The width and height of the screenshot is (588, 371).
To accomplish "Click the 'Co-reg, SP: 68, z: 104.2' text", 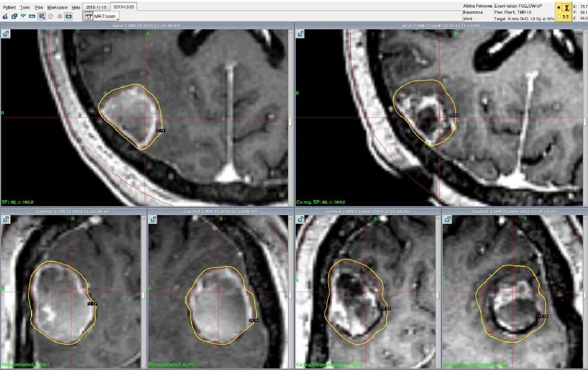I will point(321,202).
